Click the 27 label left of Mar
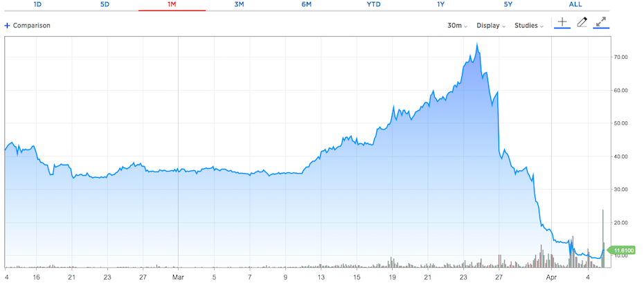The height and width of the screenshot is (292, 644). click(x=143, y=277)
